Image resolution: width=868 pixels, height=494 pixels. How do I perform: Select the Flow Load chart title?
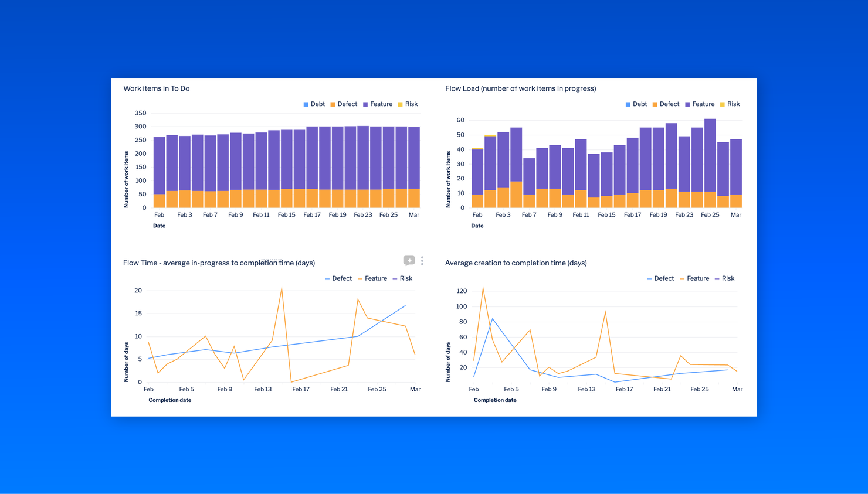pyautogui.click(x=520, y=88)
